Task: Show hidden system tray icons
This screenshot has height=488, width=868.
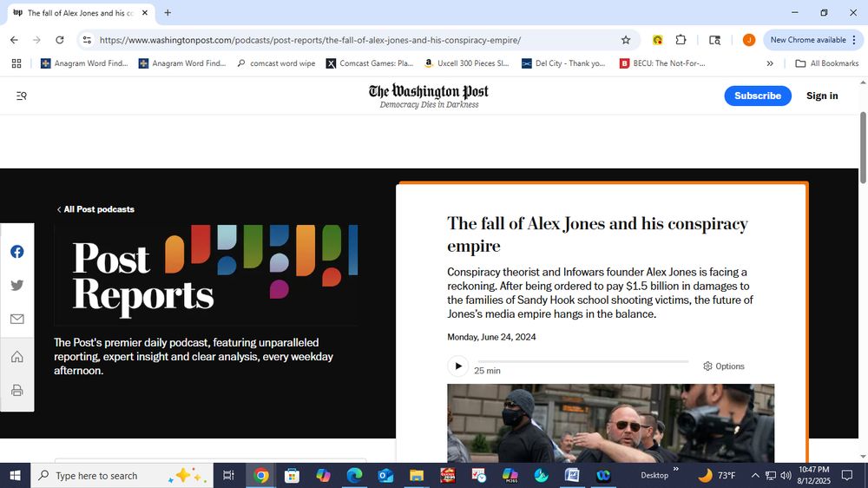Action: (x=755, y=475)
